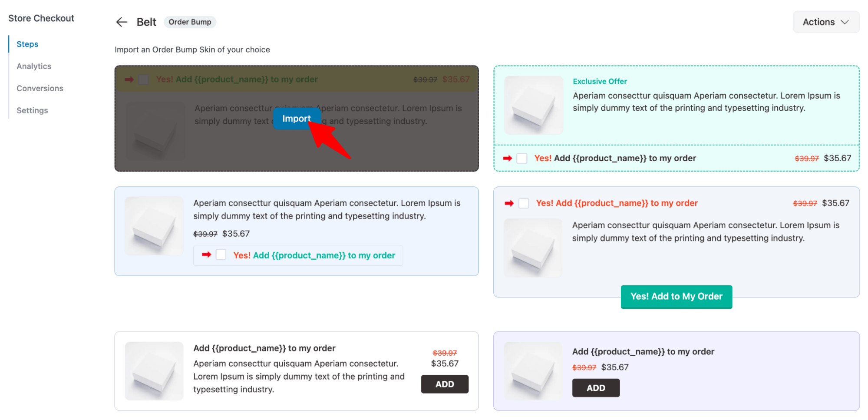Click the product image in the bottom-right purple skin
Viewport: 868px width, 420px height.
coord(533,371)
